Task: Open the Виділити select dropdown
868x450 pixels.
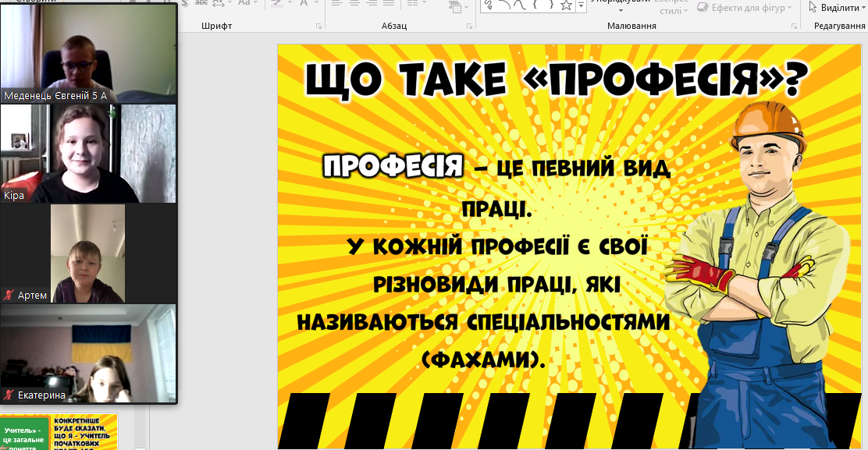Action: 837,8
